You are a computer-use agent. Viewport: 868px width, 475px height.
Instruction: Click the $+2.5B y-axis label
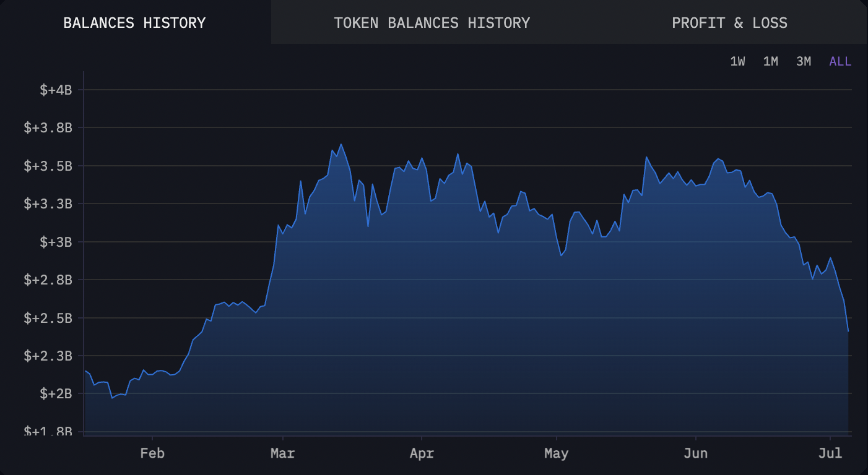pos(48,318)
